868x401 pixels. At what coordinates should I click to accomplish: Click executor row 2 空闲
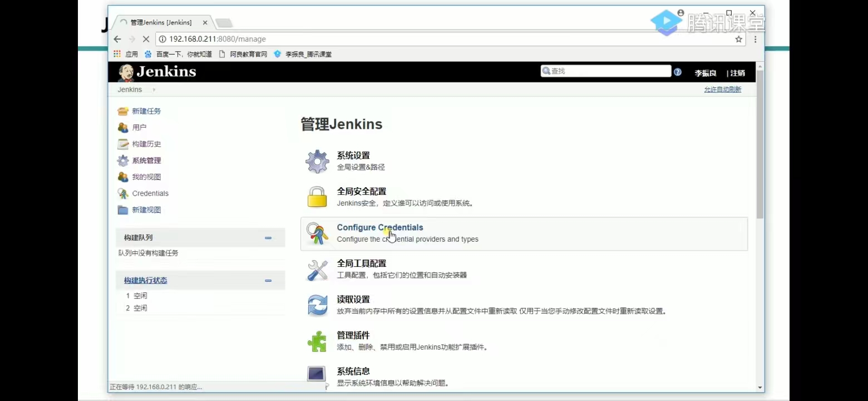pyautogui.click(x=137, y=308)
